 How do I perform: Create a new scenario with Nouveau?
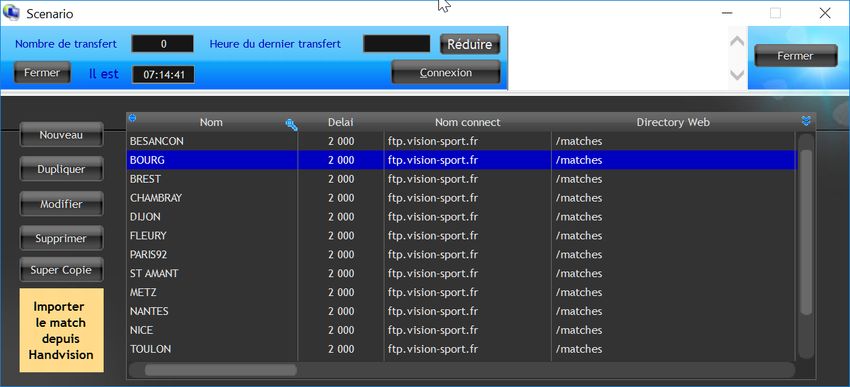(x=61, y=134)
